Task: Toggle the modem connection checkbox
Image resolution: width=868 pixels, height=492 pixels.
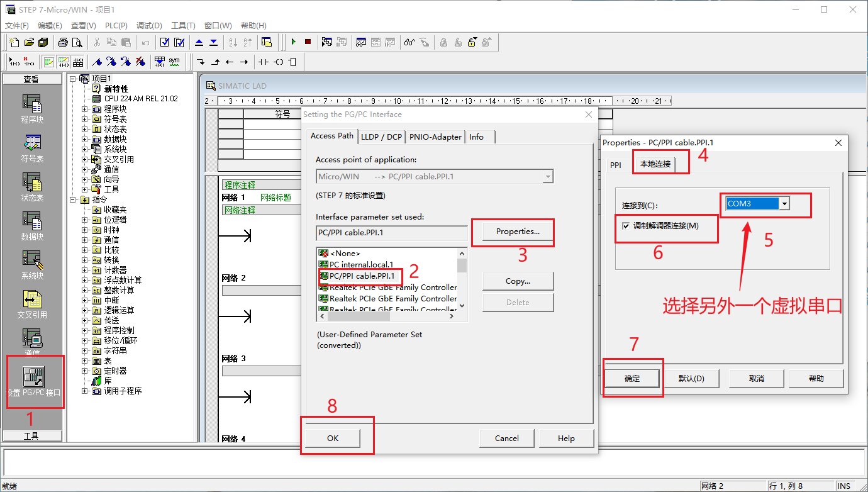Action: click(x=626, y=226)
